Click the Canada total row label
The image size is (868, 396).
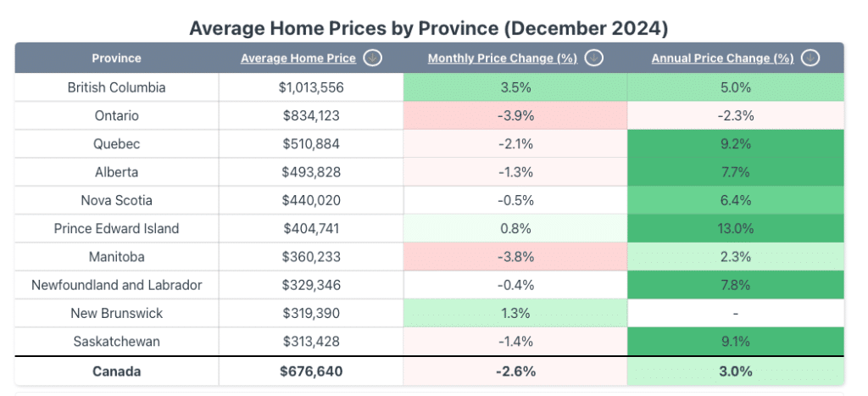click(x=117, y=371)
